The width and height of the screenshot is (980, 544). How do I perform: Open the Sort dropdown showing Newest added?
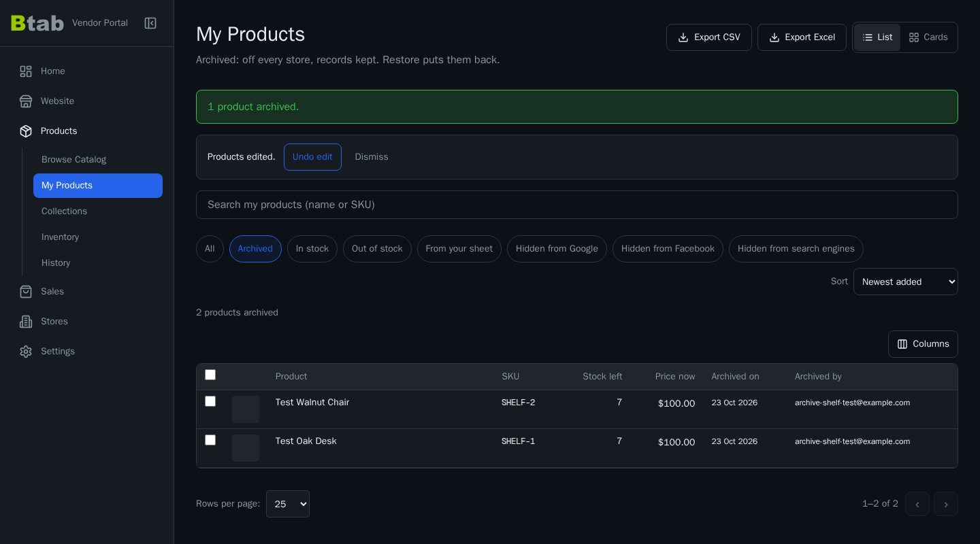point(906,282)
